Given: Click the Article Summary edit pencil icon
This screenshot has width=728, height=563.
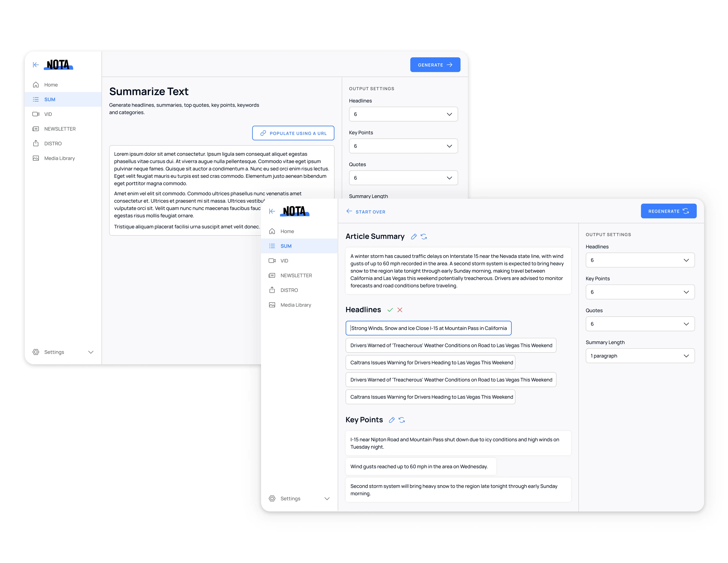Looking at the screenshot, I should click(414, 236).
